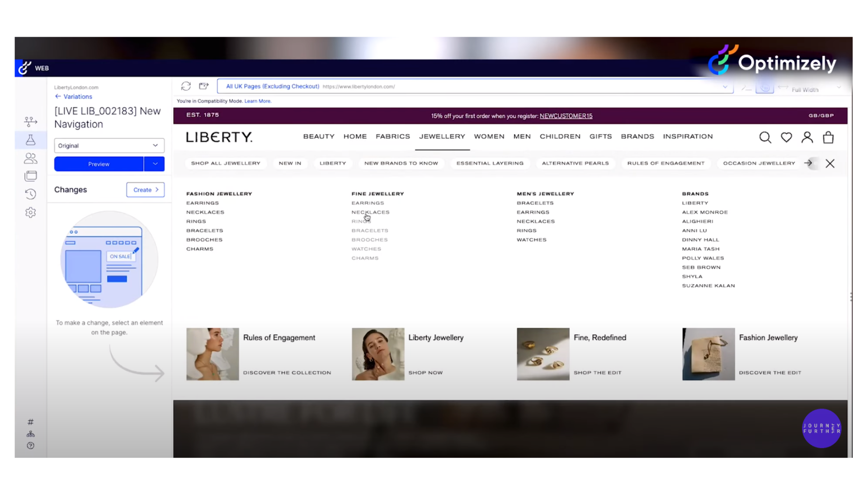
Task: Open the Original variation dropdown
Action: (x=109, y=145)
